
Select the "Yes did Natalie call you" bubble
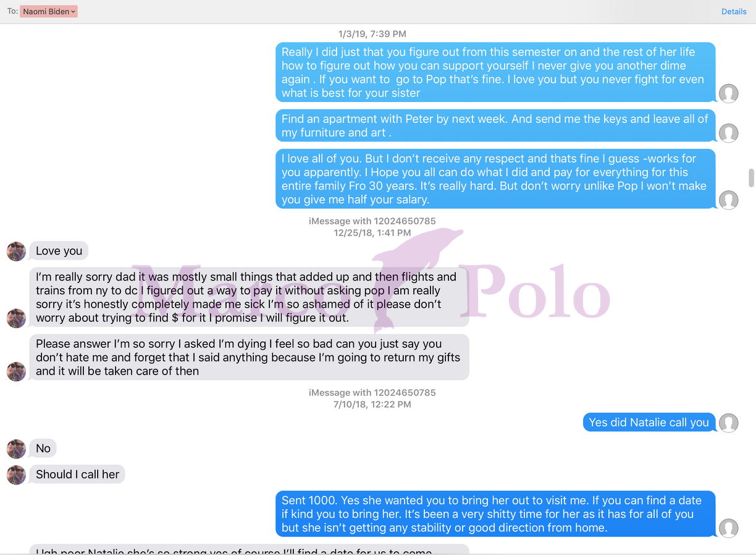click(x=649, y=422)
